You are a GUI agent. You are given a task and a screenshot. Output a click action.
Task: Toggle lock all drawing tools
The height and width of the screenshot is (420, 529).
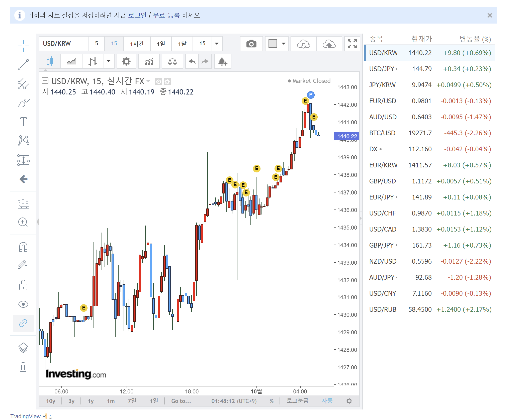(x=23, y=285)
